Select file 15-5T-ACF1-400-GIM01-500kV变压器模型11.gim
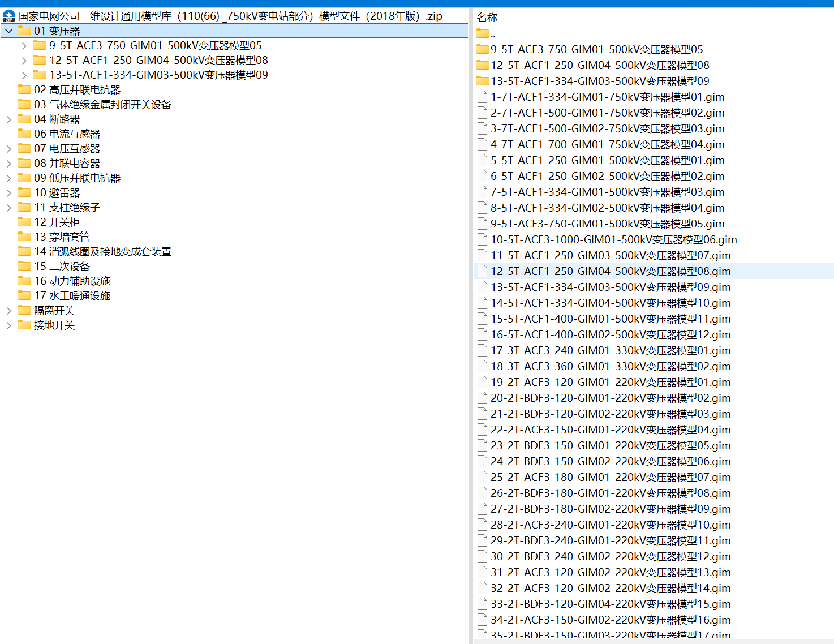The image size is (834, 644). pyautogui.click(x=611, y=319)
